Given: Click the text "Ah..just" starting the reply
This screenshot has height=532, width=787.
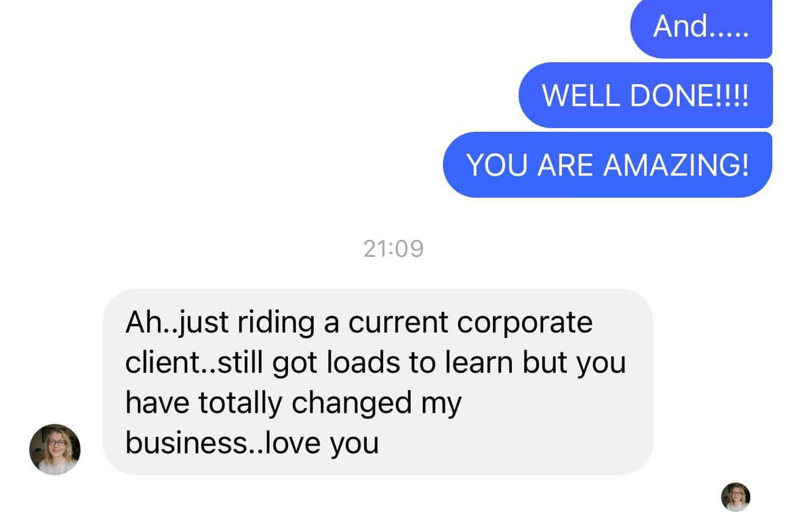Looking at the screenshot, I should coord(176,323).
